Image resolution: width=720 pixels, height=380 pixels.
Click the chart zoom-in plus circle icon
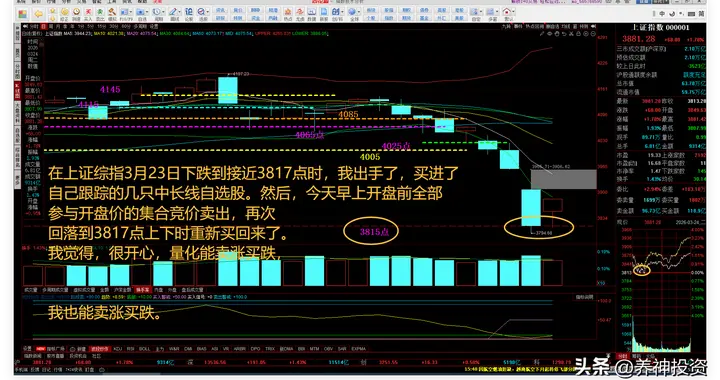[585, 34]
